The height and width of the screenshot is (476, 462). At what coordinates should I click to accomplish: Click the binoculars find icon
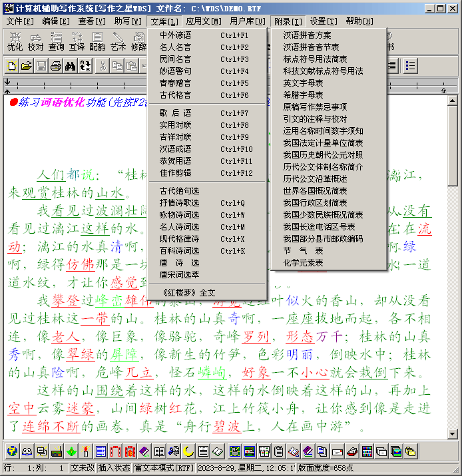pyautogui.click(x=71, y=66)
